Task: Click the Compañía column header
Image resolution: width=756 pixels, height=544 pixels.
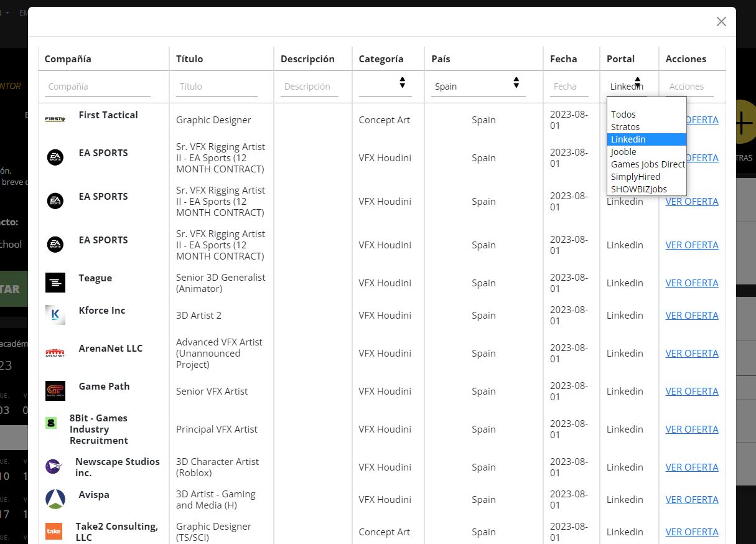Action: coord(68,59)
